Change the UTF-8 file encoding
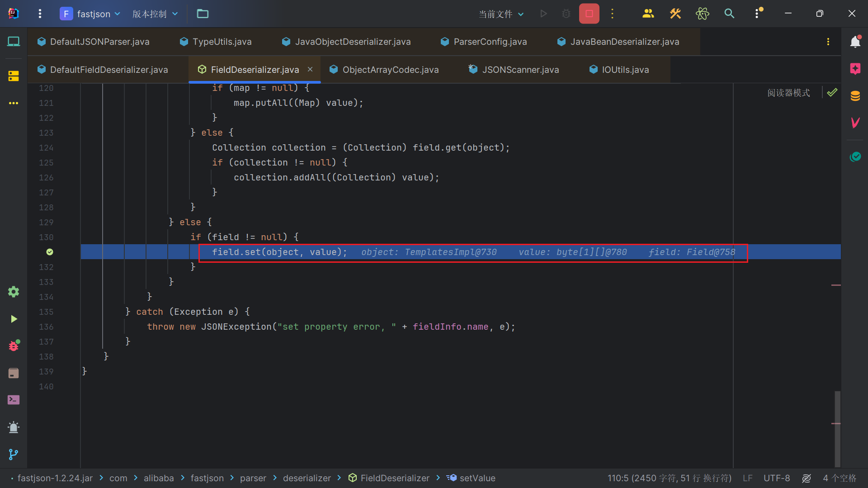Screen dimensions: 868x488 click(777, 478)
